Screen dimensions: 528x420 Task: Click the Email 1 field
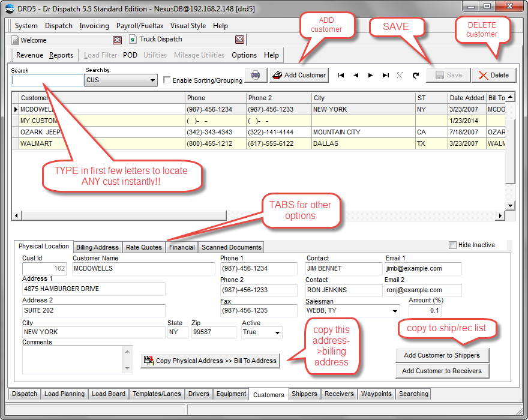423,269
